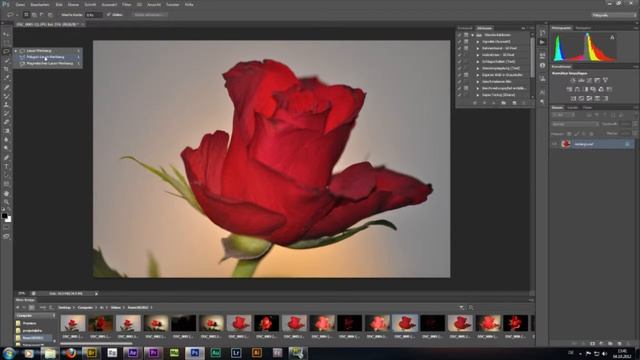Image resolution: width=640 pixels, height=360 pixels.
Task: Select the first rose thumbnail in Mini Bridge
Action: coord(73,323)
